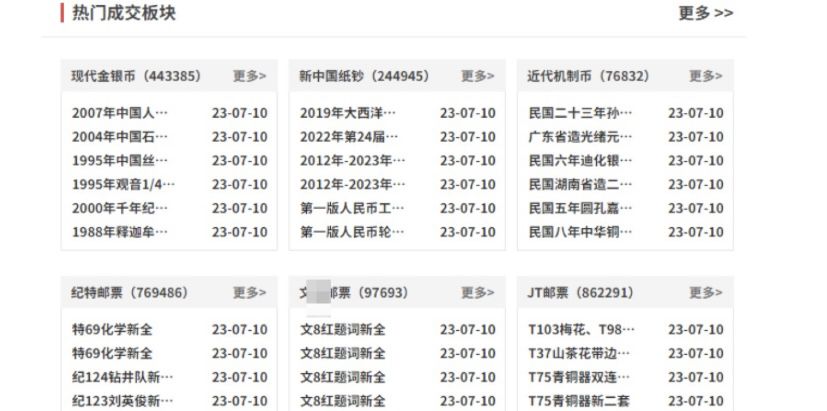Click the date beside 1995年观音1/4… row
Screen dimensions: 827x411
click(x=240, y=184)
